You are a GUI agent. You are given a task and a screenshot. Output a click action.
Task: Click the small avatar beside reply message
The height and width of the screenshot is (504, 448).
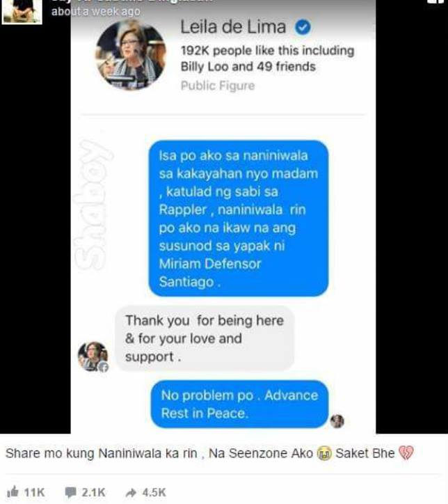[x=93, y=356]
